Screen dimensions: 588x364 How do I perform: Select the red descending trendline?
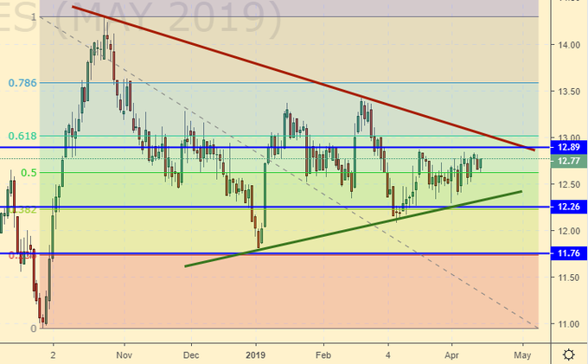303,79
